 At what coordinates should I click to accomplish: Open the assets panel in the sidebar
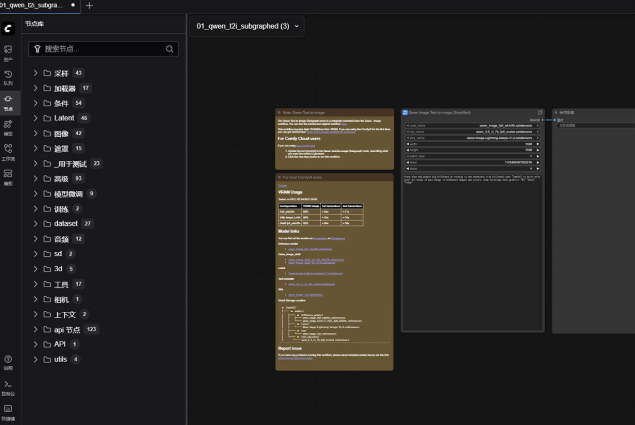point(8,53)
